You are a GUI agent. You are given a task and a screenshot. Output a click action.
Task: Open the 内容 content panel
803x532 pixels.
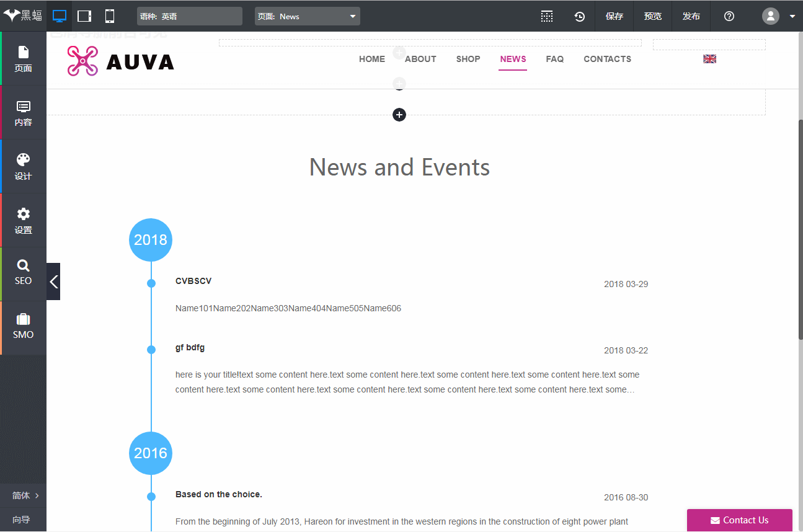(24, 113)
